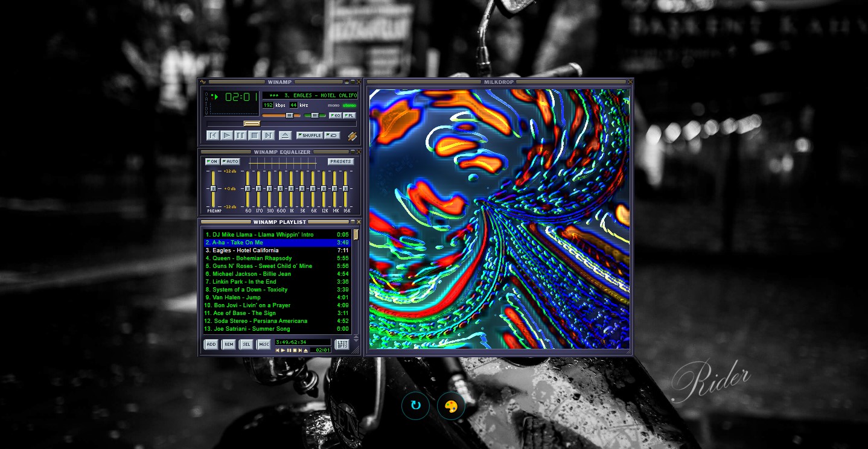Click the 60 Hz equalizer band slider
The height and width of the screenshot is (449, 868).
pos(248,189)
